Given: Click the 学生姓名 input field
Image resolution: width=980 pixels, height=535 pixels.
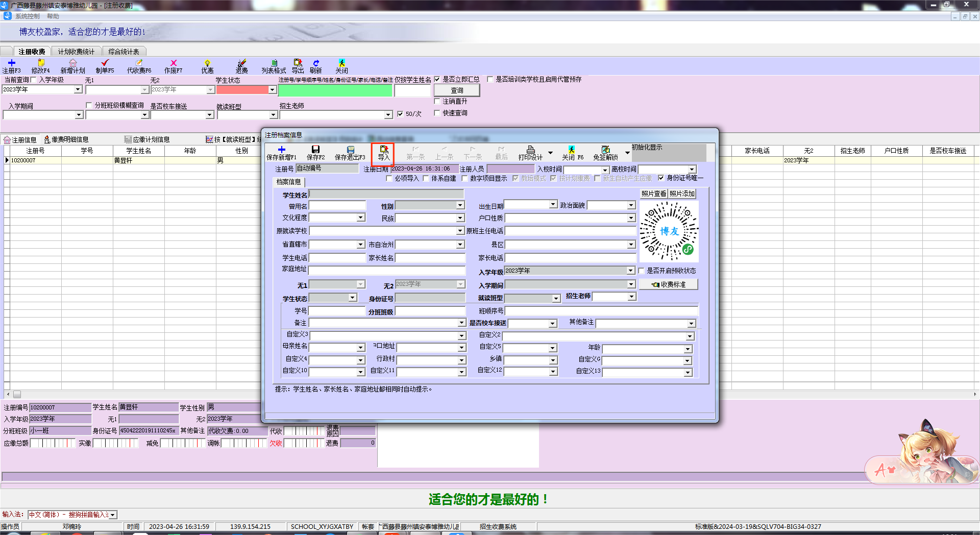Looking at the screenshot, I should 386,194.
